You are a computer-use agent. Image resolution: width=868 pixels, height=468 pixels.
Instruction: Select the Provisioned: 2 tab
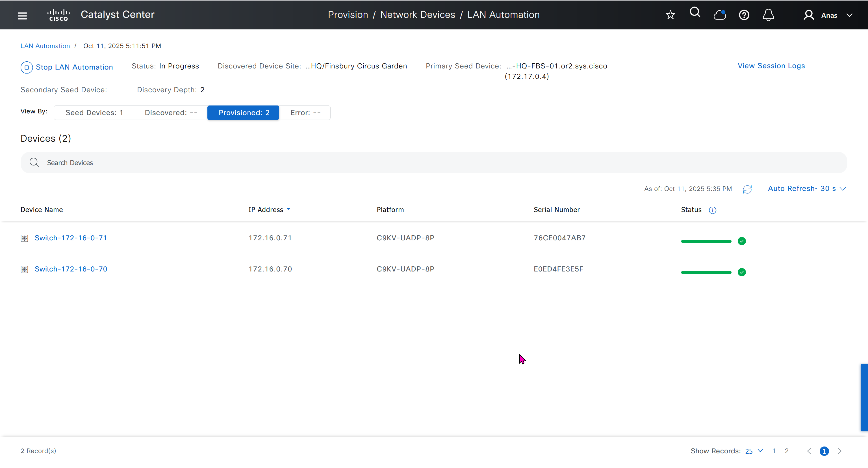point(244,113)
